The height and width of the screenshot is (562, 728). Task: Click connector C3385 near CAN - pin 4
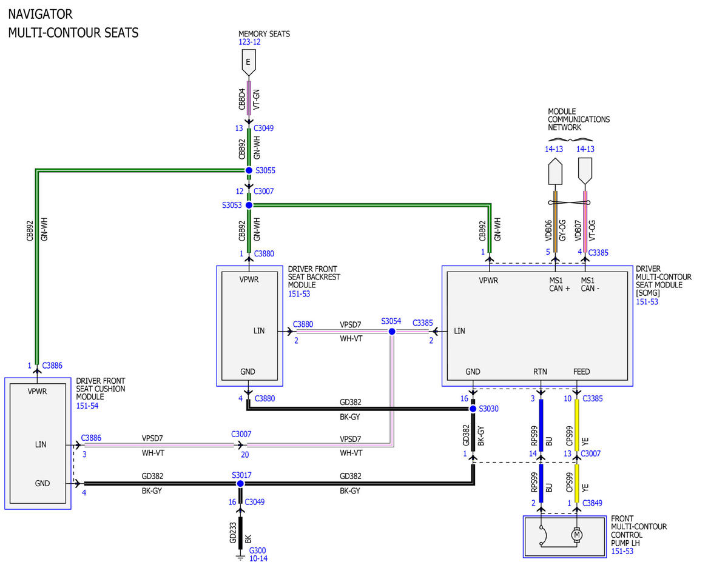pyautogui.click(x=598, y=252)
